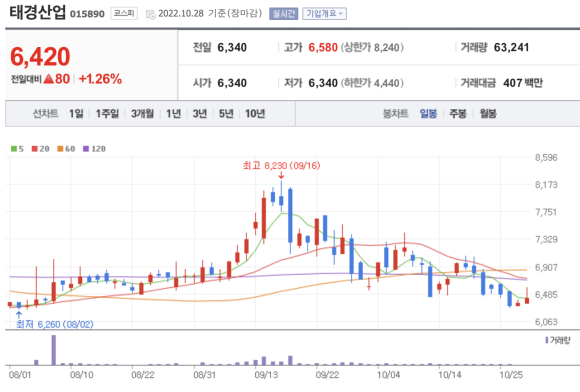
Task: Select the 1주일 line chart tab
Action: pos(107,114)
